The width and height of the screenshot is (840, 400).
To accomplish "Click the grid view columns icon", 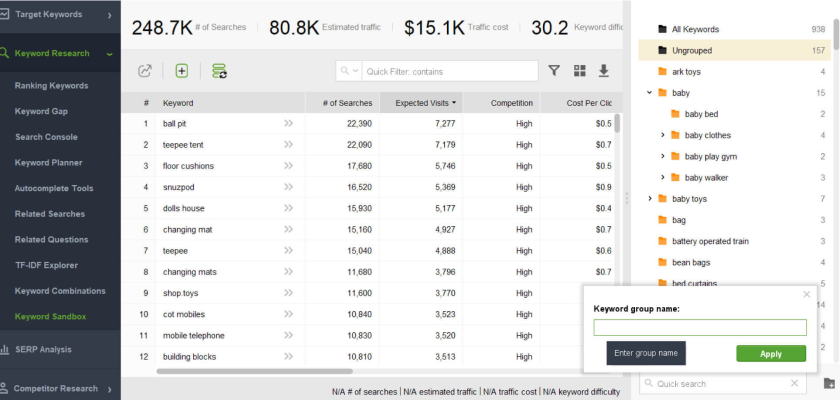I will pyautogui.click(x=579, y=71).
